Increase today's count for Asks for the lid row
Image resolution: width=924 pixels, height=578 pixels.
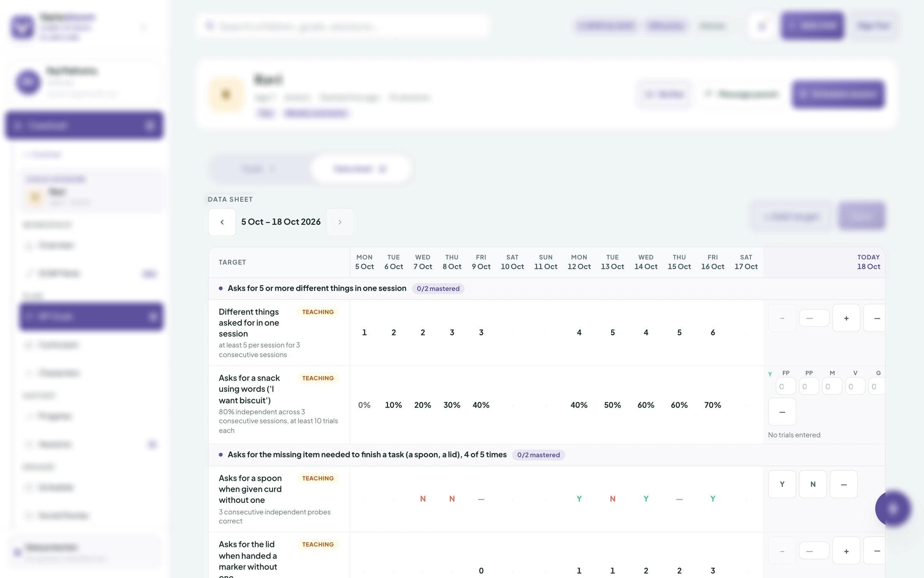[x=846, y=551]
